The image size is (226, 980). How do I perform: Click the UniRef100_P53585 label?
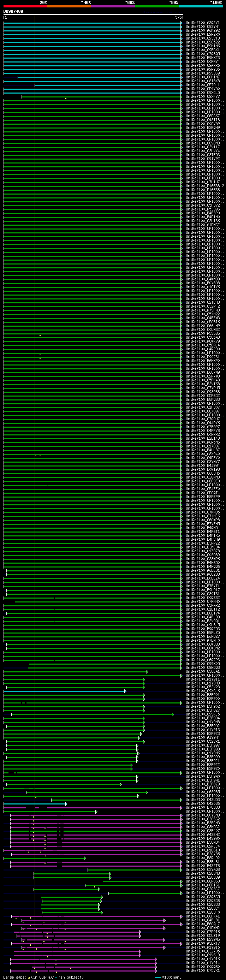(202, 333)
